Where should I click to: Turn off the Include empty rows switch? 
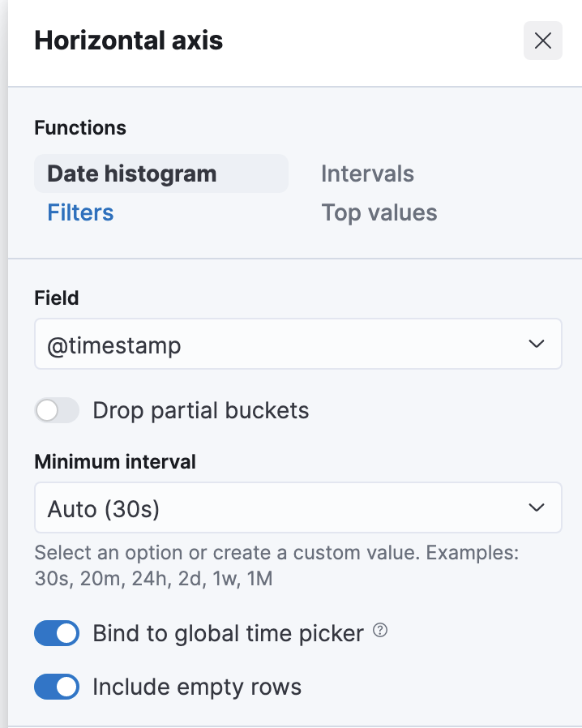[x=57, y=687]
